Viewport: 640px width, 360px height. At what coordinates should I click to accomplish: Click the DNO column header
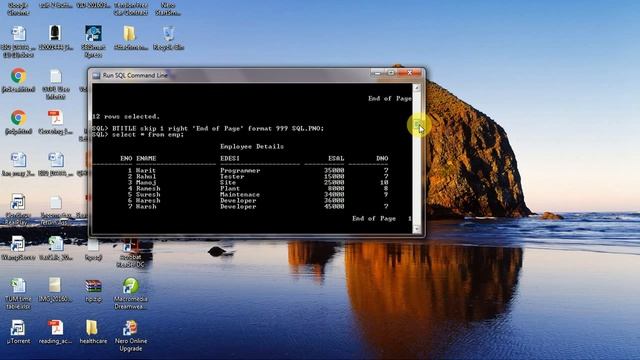pos(382,158)
